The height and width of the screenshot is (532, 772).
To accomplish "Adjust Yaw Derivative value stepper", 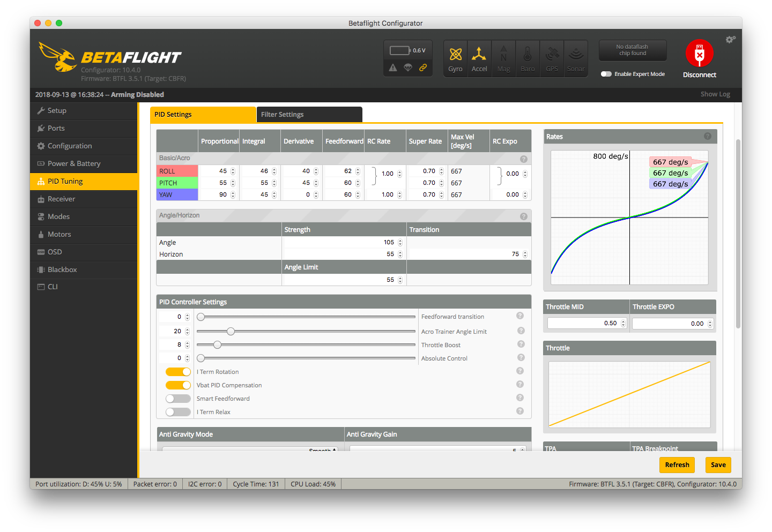I will click(316, 195).
